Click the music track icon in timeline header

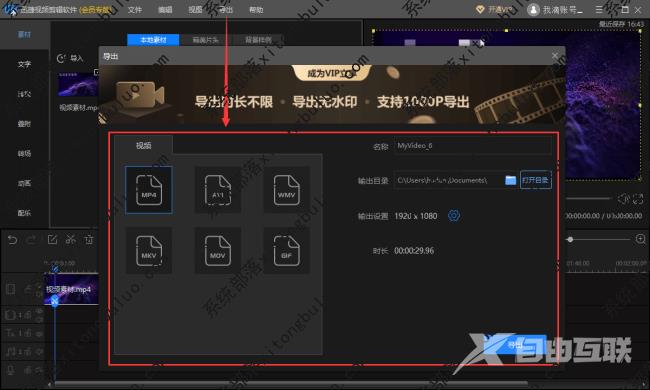(x=10, y=352)
